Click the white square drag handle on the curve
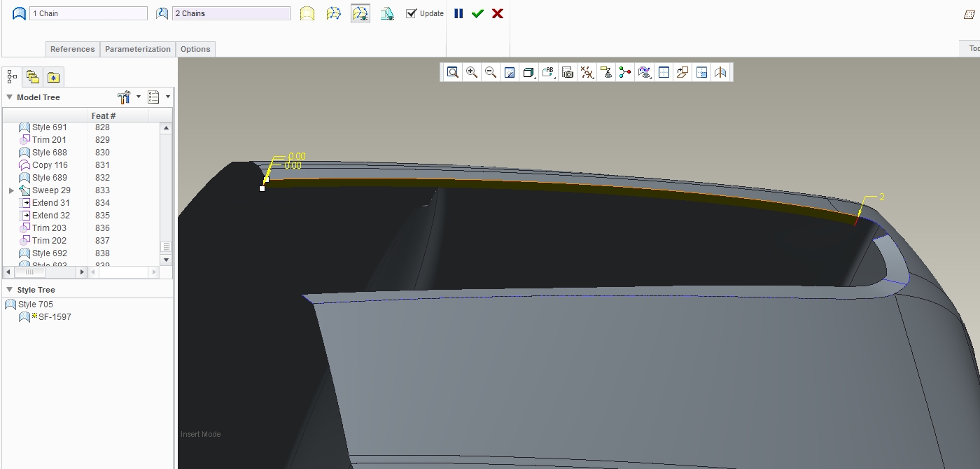This screenshot has height=469, width=980. (262, 188)
